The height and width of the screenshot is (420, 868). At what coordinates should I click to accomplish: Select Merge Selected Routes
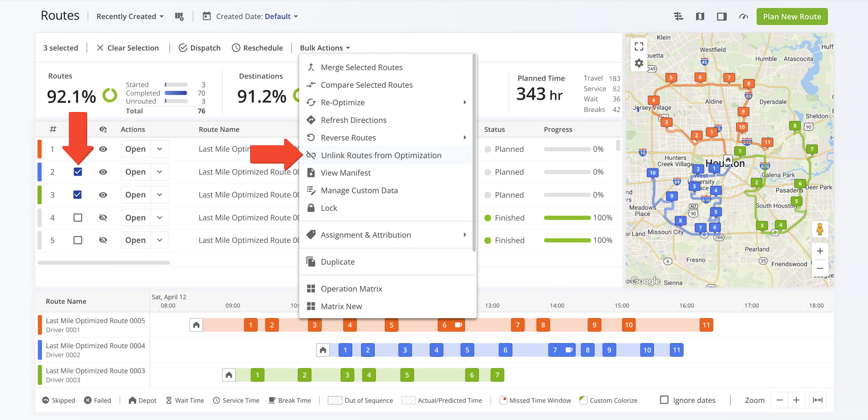(387, 67)
